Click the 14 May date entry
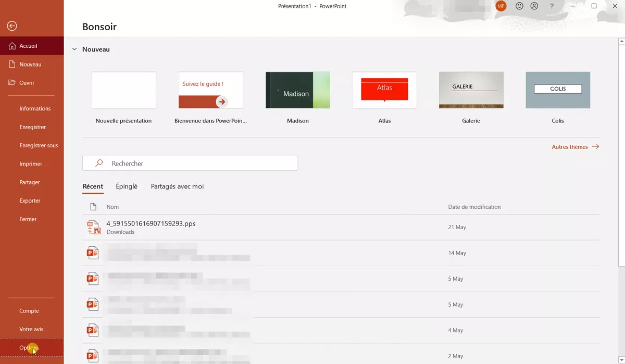The height and width of the screenshot is (364, 625). [457, 253]
